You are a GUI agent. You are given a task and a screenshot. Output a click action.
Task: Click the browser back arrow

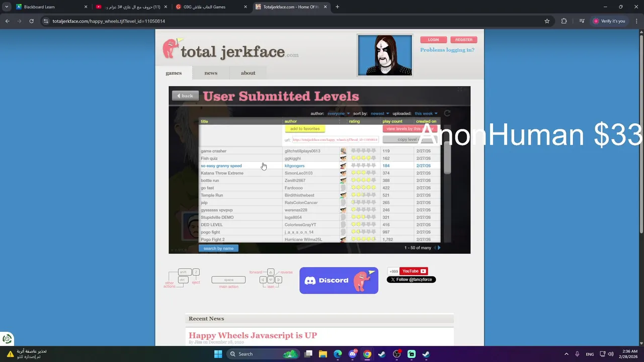[7, 21]
